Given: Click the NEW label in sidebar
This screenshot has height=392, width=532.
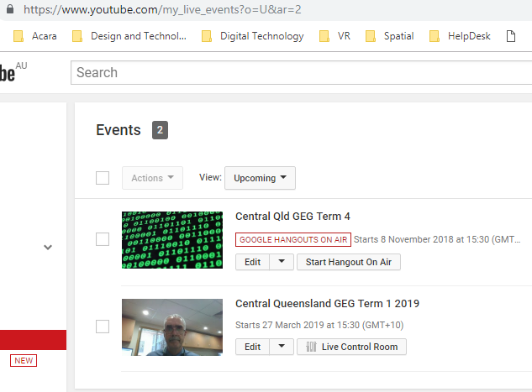Looking at the screenshot, I should pos(24,360).
